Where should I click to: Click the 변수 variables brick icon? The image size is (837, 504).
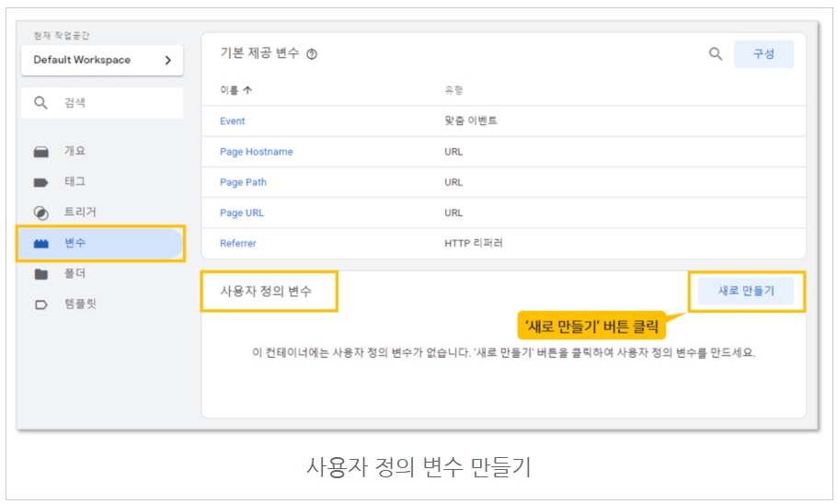pyautogui.click(x=41, y=244)
